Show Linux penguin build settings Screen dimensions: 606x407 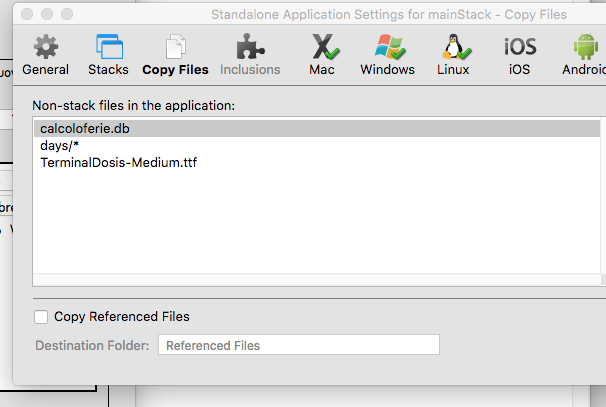coord(453,55)
